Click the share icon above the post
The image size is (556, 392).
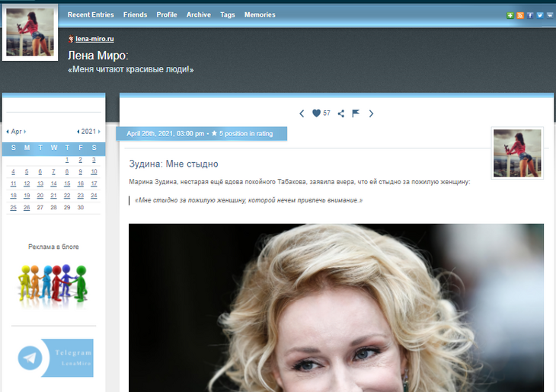(341, 113)
